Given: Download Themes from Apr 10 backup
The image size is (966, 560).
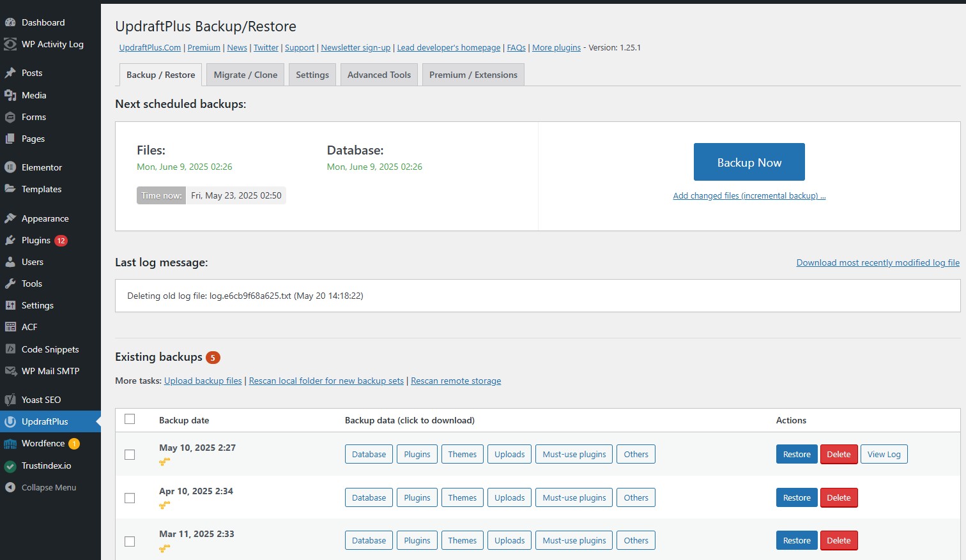Looking at the screenshot, I should click(463, 498).
